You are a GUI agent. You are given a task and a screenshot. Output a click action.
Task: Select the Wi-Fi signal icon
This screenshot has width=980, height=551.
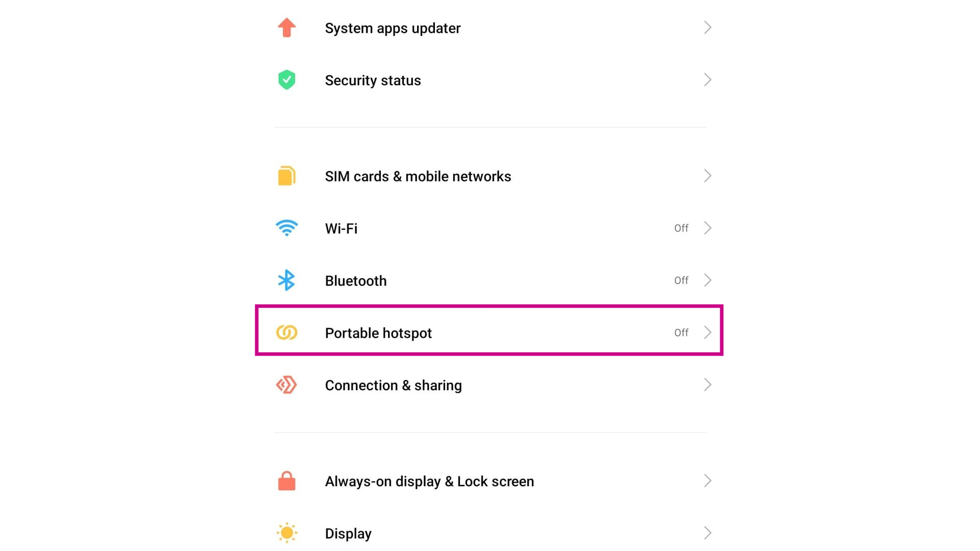pyautogui.click(x=286, y=229)
